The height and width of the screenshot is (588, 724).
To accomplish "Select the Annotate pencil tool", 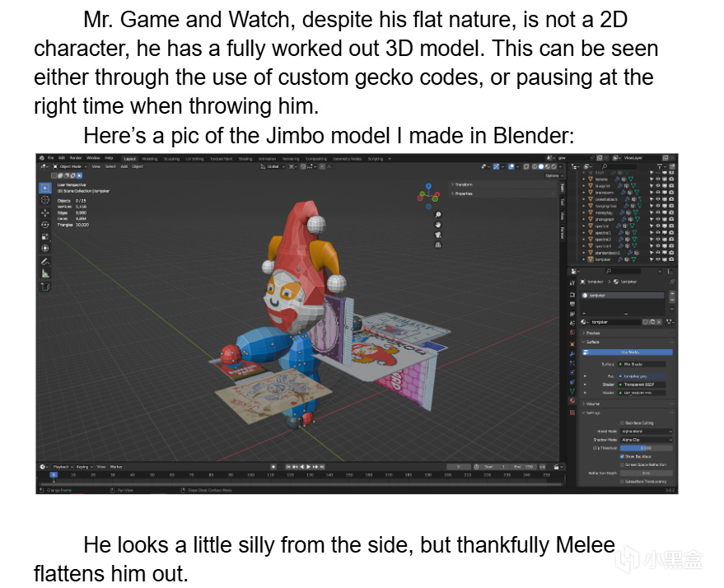I will click(x=44, y=261).
